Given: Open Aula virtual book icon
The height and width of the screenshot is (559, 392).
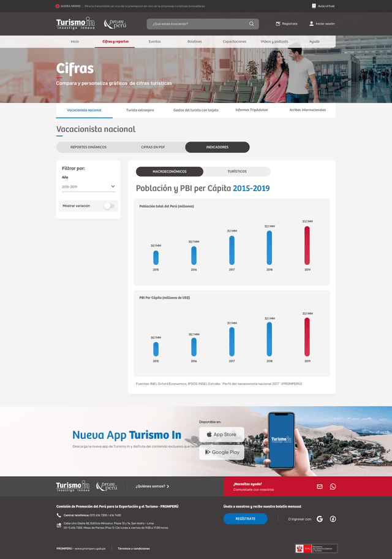Looking at the screenshot, I should pyautogui.click(x=314, y=6).
